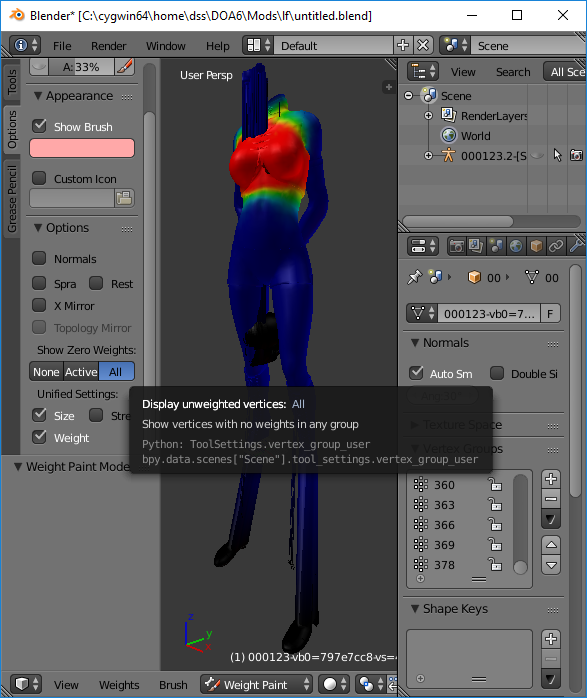Open the Scene properties tab icon
This screenshot has width=587, height=698.
point(496,246)
